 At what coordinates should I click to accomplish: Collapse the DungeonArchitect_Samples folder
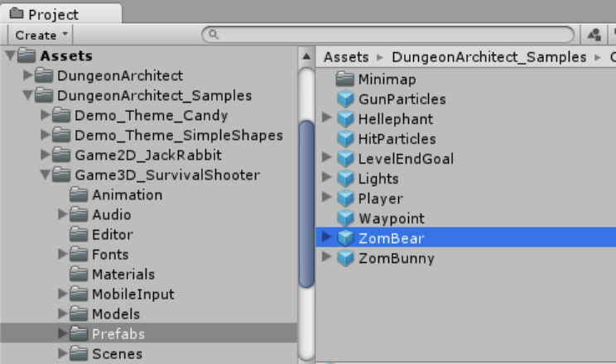(x=28, y=95)
